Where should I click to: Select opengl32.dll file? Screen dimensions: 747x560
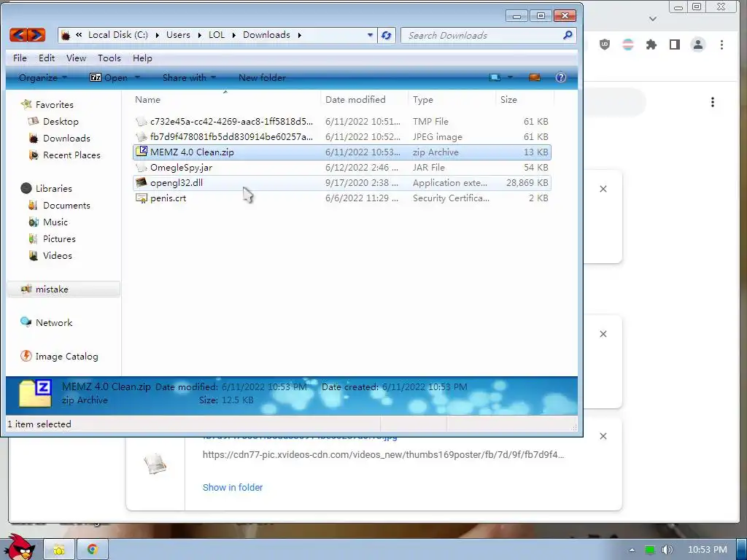coord(341,183)
